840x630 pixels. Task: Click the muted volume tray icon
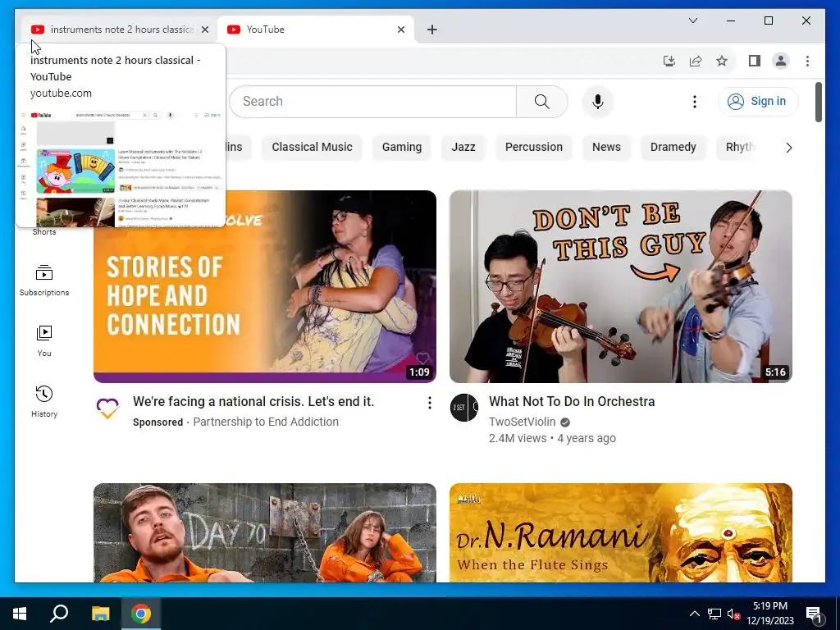[x=733, y=614]
